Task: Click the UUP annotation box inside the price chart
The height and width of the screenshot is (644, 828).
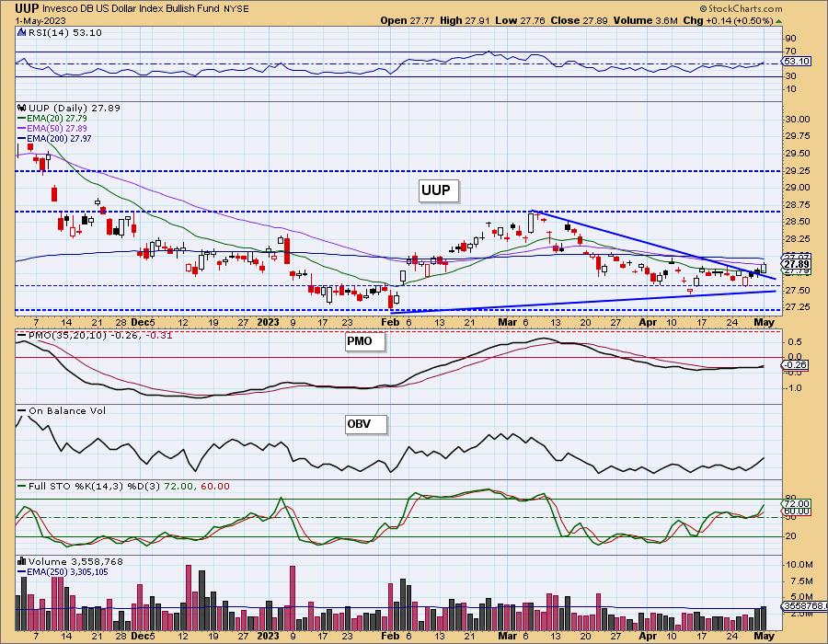Action: coord(438,190)
